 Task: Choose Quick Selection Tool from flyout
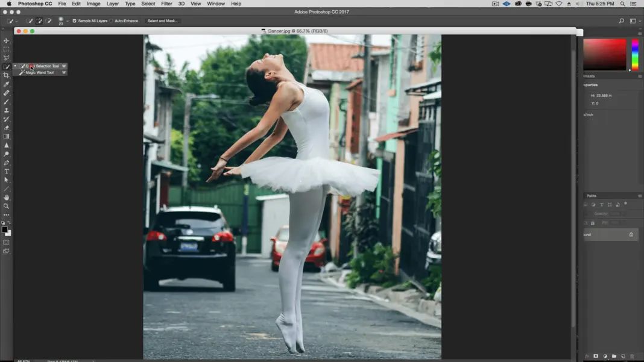point(40,66)
